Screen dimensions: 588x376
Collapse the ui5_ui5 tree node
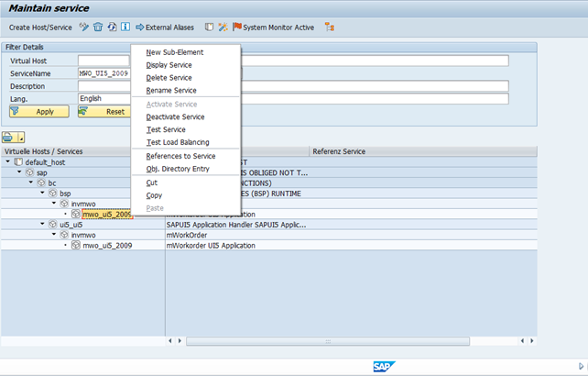(x=42, y=224)
